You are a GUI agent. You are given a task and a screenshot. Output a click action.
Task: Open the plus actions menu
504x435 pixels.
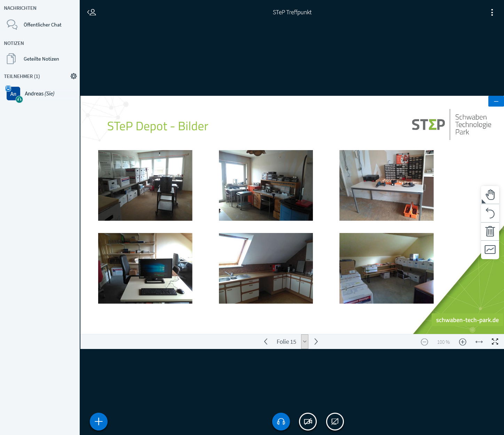(99, 421)
